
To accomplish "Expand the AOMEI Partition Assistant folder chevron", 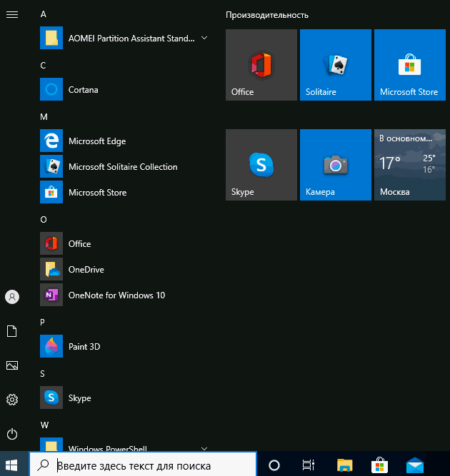I will pyautogui.click(x=204, y=38).
